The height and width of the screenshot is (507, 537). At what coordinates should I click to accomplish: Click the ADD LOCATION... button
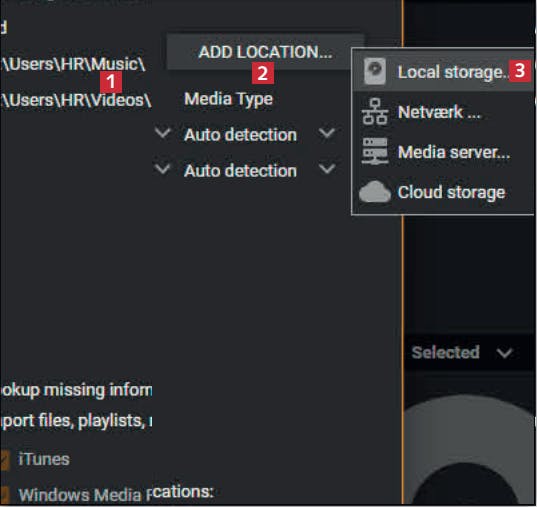tap(265, 52)
